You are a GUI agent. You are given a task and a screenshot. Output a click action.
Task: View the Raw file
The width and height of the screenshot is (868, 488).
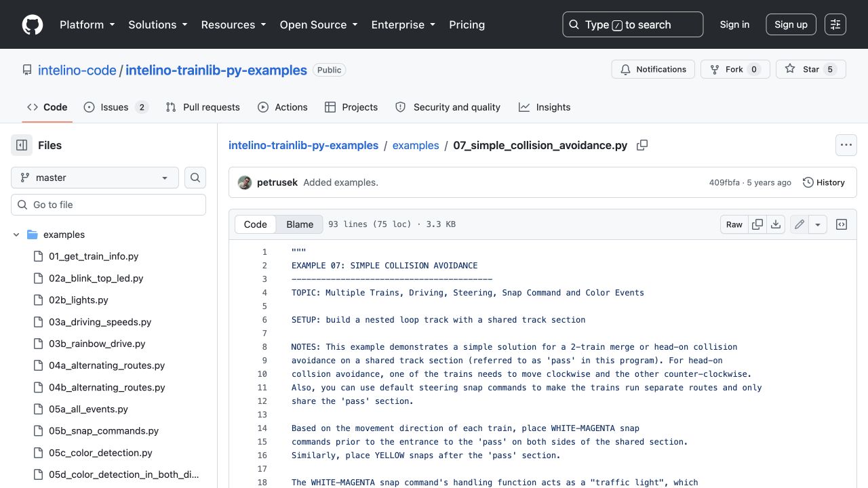[734, 224]
